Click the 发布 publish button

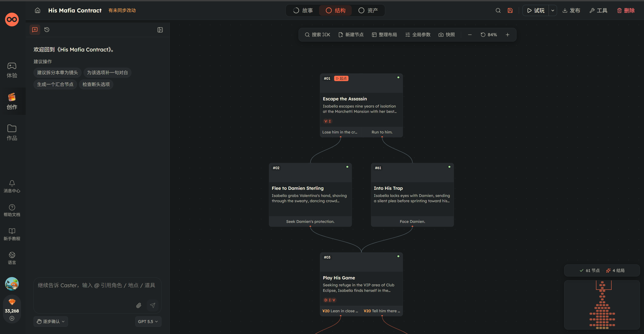point(571,10)
